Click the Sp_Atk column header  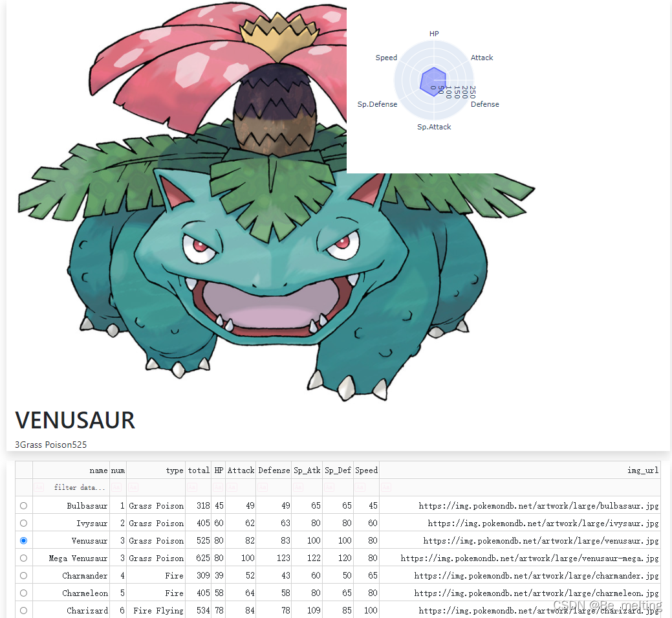click(307, 470)
